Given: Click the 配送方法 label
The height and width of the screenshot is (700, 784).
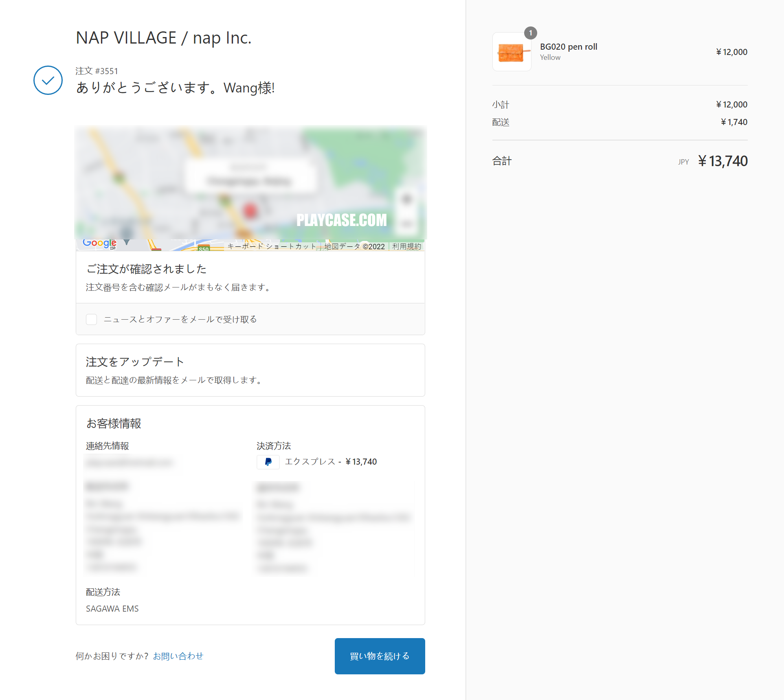Looking at the screenshot, I should 103,592.
